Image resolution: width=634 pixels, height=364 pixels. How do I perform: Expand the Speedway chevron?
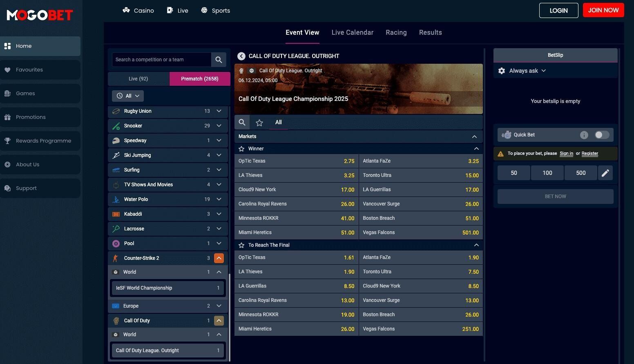click(x=219, y=141)
